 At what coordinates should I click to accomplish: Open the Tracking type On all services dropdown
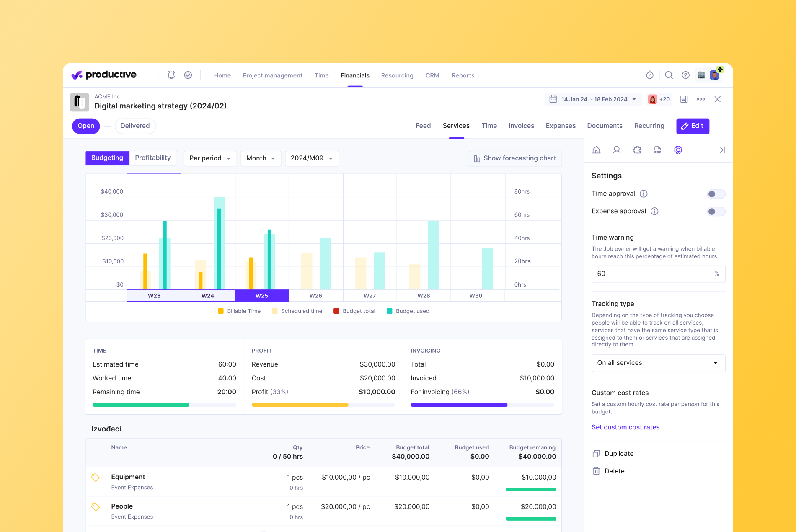(658, 363)
